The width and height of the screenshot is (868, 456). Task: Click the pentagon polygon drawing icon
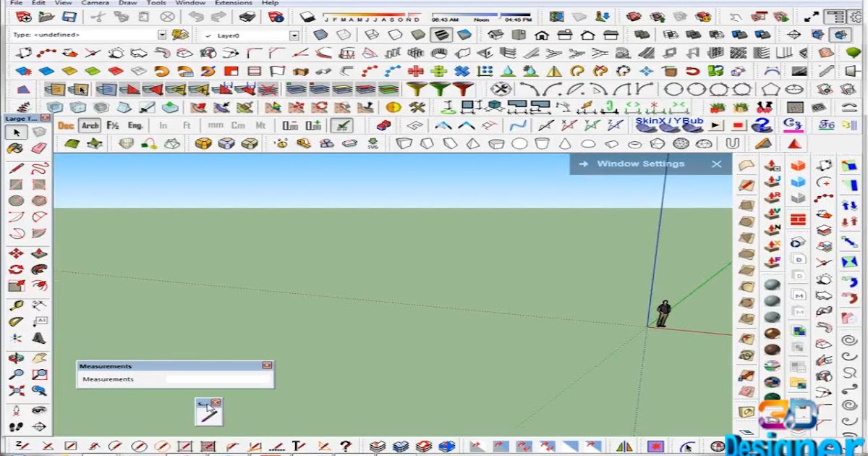[771, 89]
